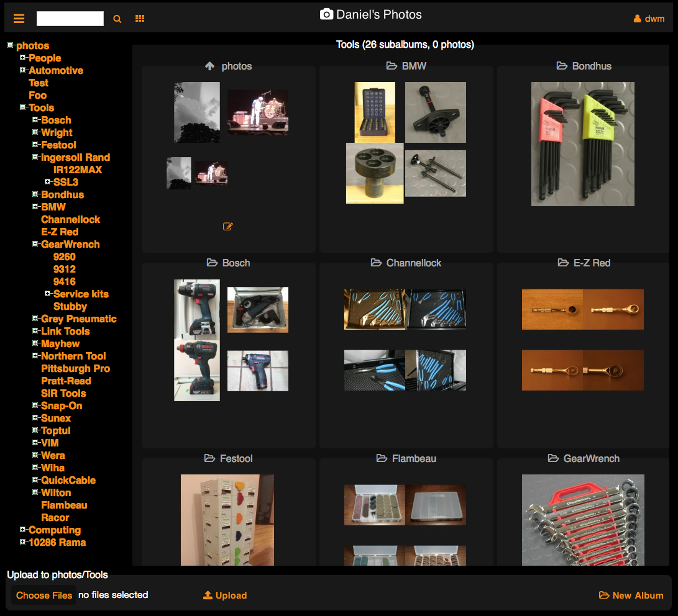Image resolution: width=678 pixels, height=616 pixels.
Task: Open the hamburger menu icon
Action: [19, 19]
